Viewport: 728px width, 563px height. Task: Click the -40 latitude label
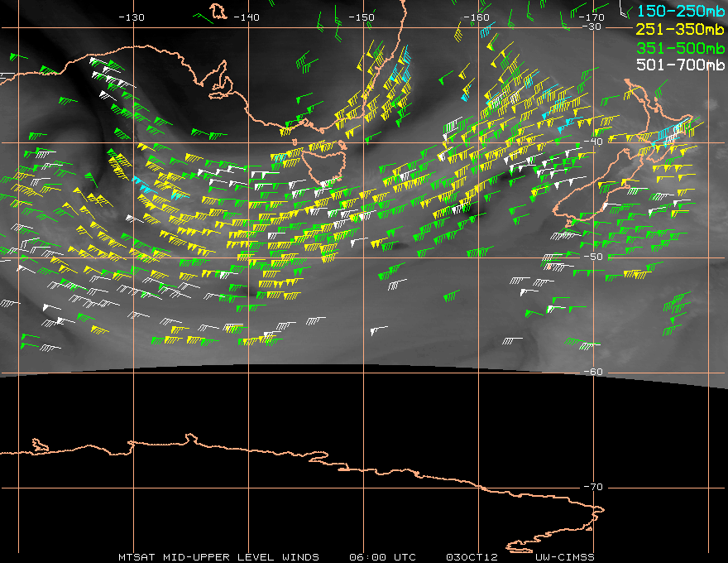coord(593,142)
